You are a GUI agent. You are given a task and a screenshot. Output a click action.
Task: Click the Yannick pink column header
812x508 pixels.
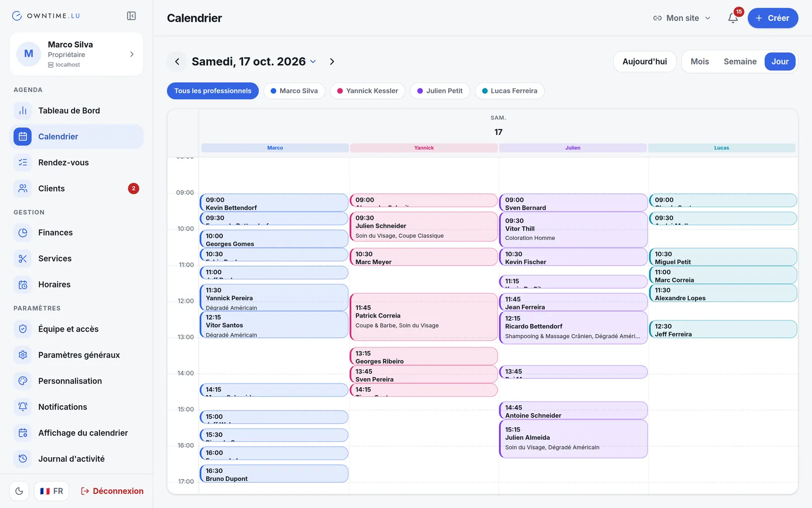point(424,148)
